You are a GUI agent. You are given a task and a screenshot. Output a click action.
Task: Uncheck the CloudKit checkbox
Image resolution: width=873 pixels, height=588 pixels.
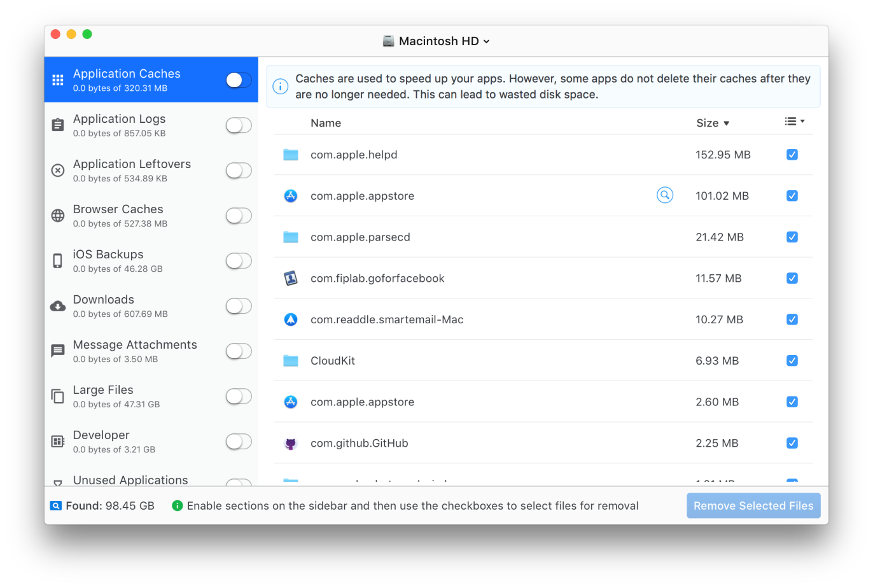(792, 361)
